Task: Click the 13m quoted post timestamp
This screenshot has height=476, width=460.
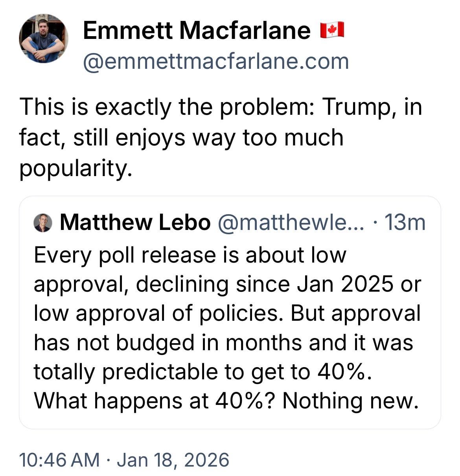Action: pyautogui.click(x=405, y=222)
